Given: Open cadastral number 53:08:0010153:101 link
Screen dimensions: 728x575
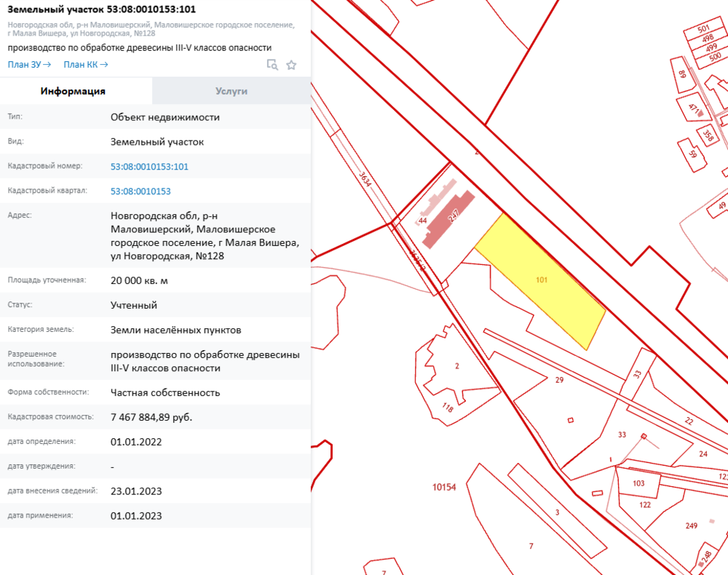Looking at the screenshot, I should coord(149,167).
